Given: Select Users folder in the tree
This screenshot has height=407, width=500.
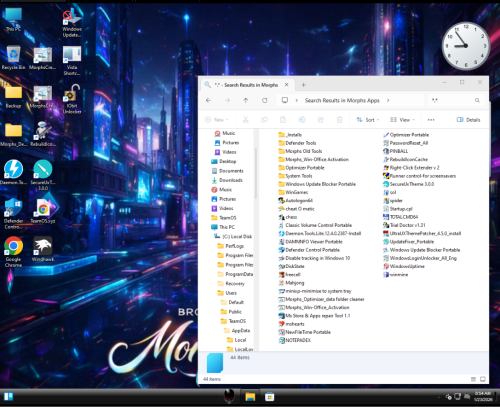Looking at the screenshot, I should coord(227,293).
